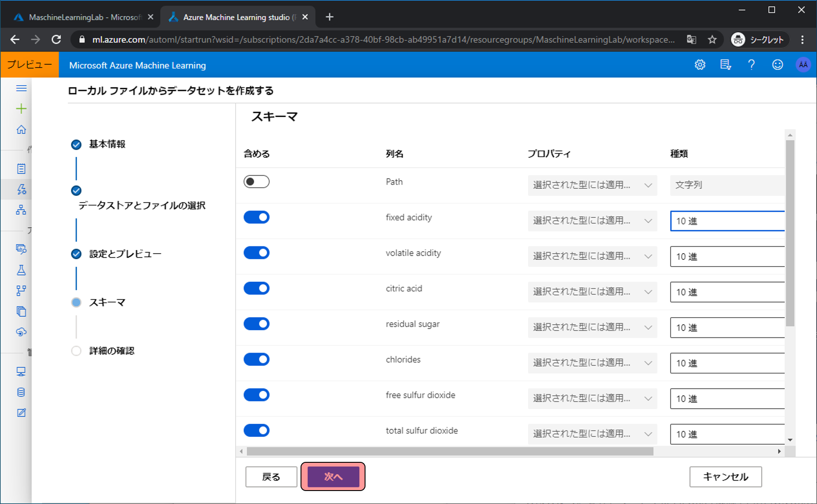Click the horizontal scrollbar below the schema table
Viewport: 817px width, 504px height.
coord(450,452)
